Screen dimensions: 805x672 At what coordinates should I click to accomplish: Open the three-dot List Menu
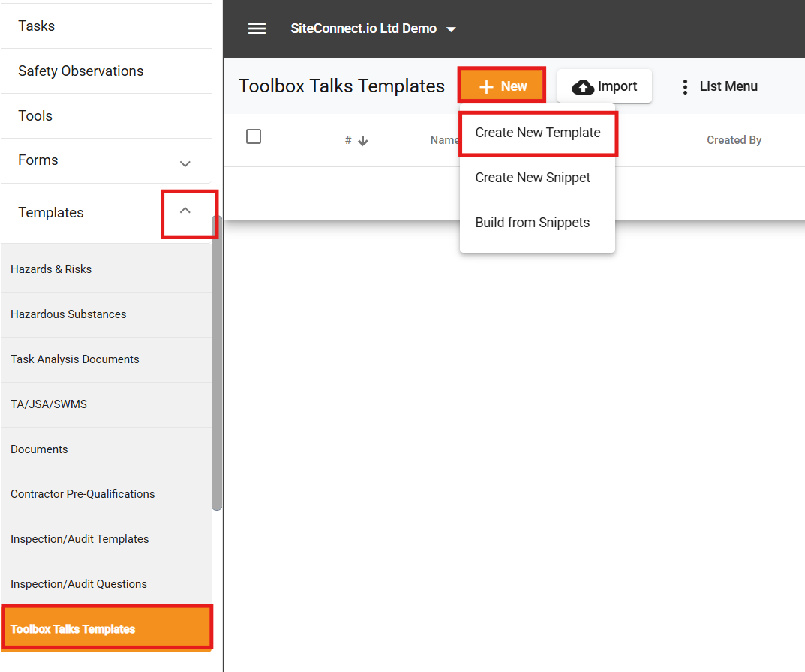point(685,86)
